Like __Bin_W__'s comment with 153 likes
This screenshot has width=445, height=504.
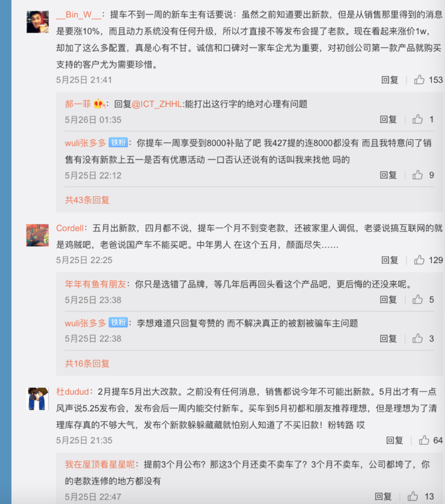[419, 80]
